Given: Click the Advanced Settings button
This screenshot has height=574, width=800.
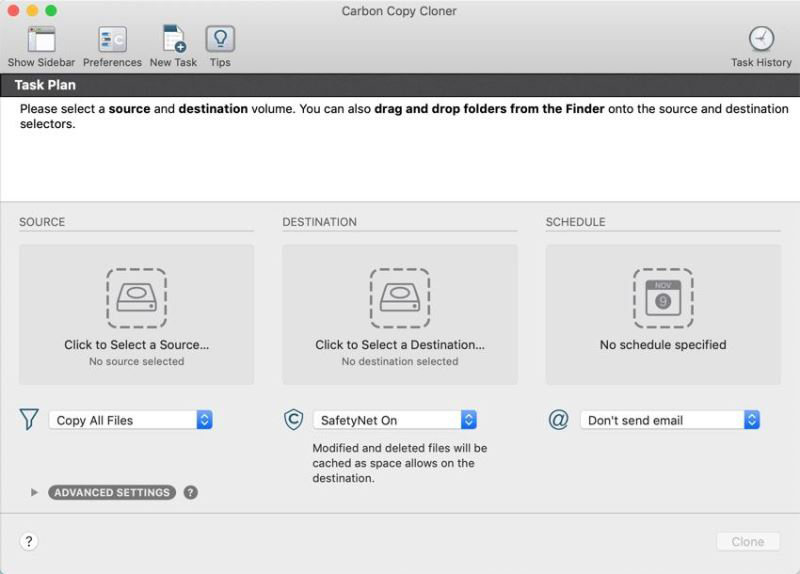Looking at the screenshot, I should pyautogui.click(x=112, y=492).
